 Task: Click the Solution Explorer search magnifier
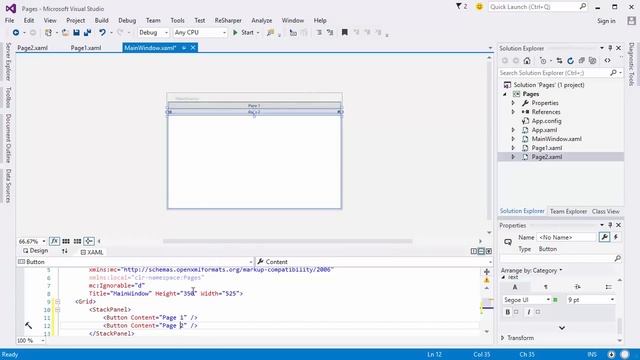[613, 73]
